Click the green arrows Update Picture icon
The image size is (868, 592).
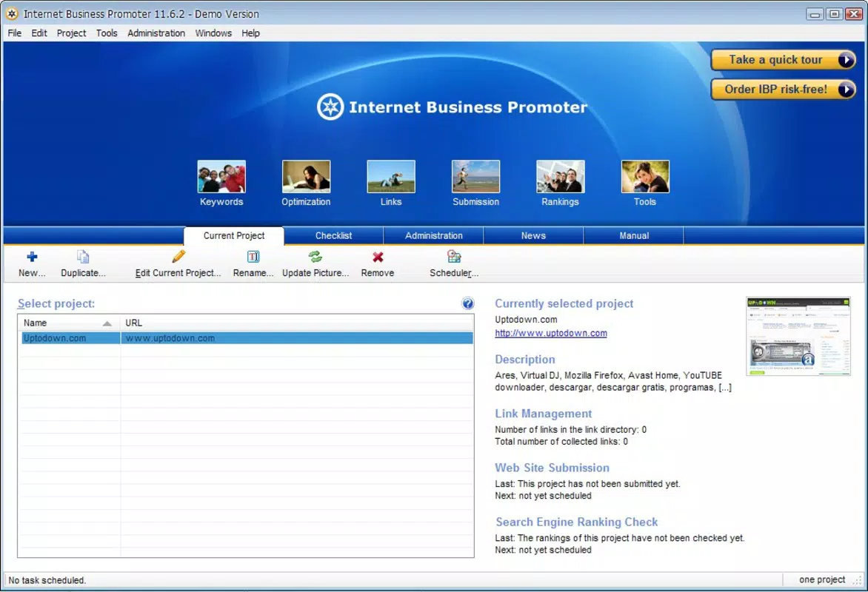point(316,257)
